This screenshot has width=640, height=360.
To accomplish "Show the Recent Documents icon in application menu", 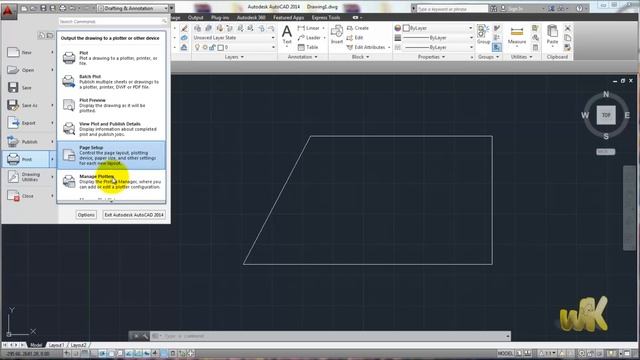I will [42, 36].
